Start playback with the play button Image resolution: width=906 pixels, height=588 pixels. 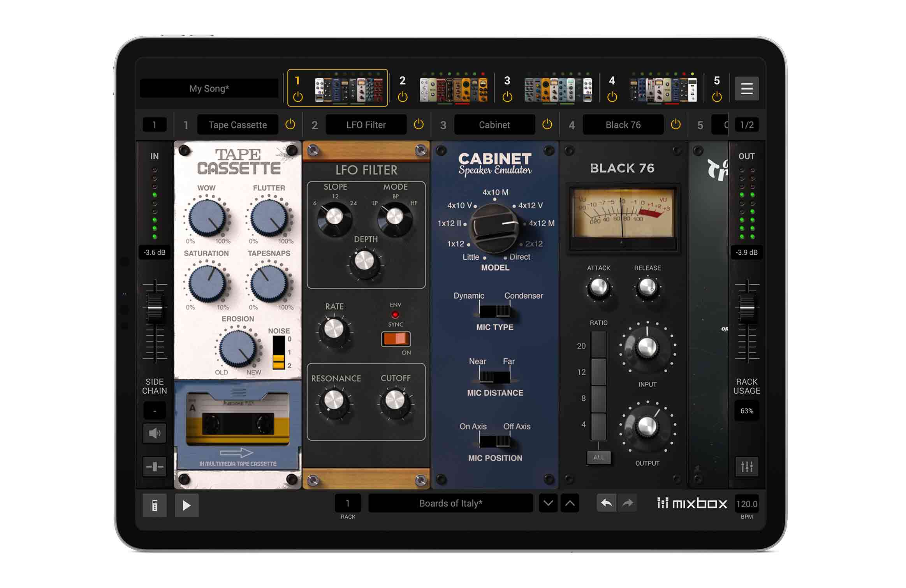coord(187,505)
